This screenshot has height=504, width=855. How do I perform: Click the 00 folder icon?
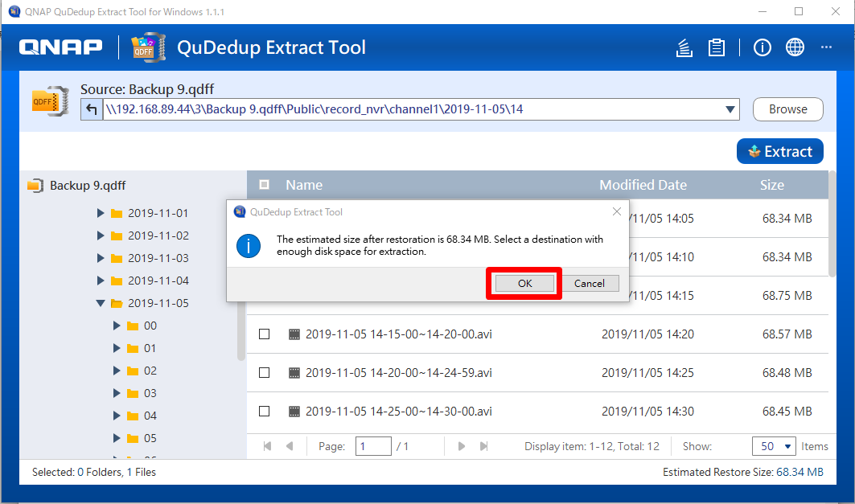coord(133,326)
